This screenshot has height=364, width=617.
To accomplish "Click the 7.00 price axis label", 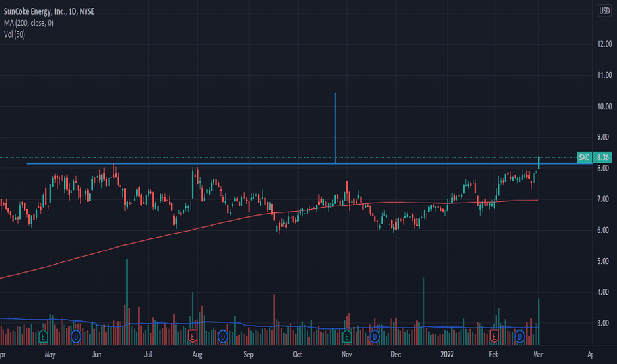I will 603,199.
